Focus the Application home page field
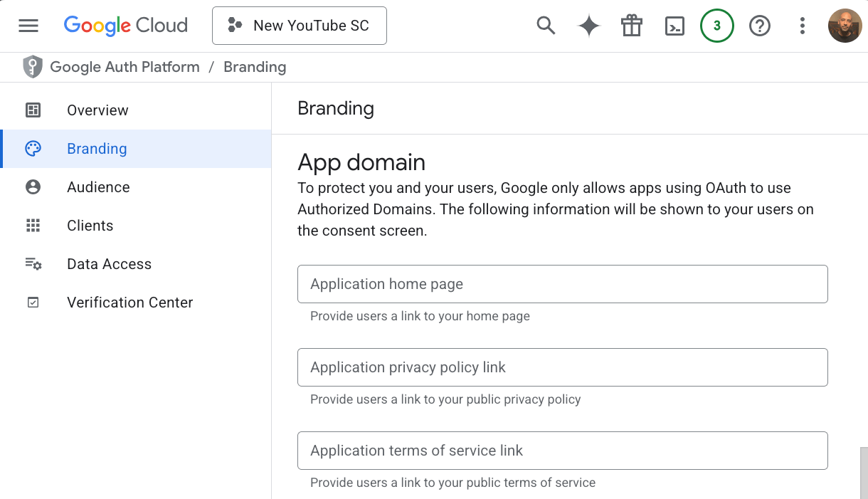 pos(562,284)
